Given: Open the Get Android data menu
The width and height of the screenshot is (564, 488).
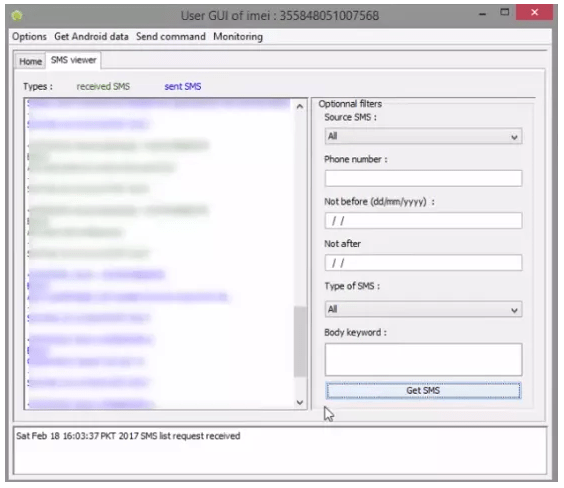Looking at the screenshot, I should coord(91,37).
